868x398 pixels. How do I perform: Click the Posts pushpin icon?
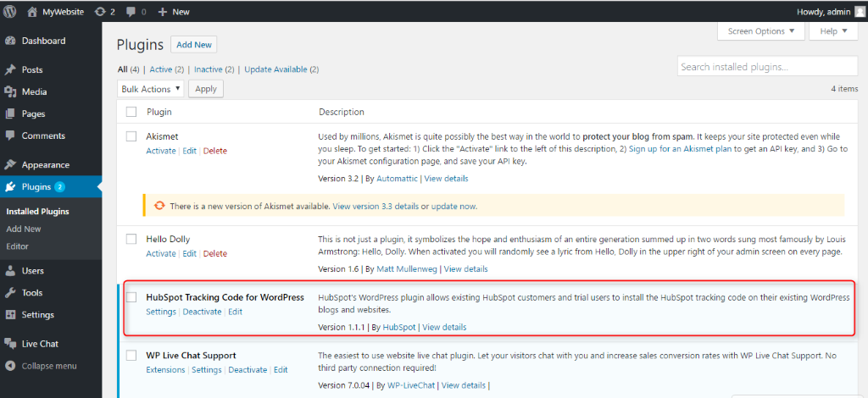10,69
